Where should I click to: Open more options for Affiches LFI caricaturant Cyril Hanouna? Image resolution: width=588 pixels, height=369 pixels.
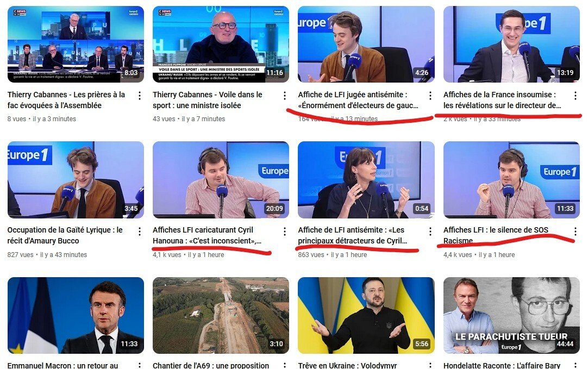coord(285,232)
